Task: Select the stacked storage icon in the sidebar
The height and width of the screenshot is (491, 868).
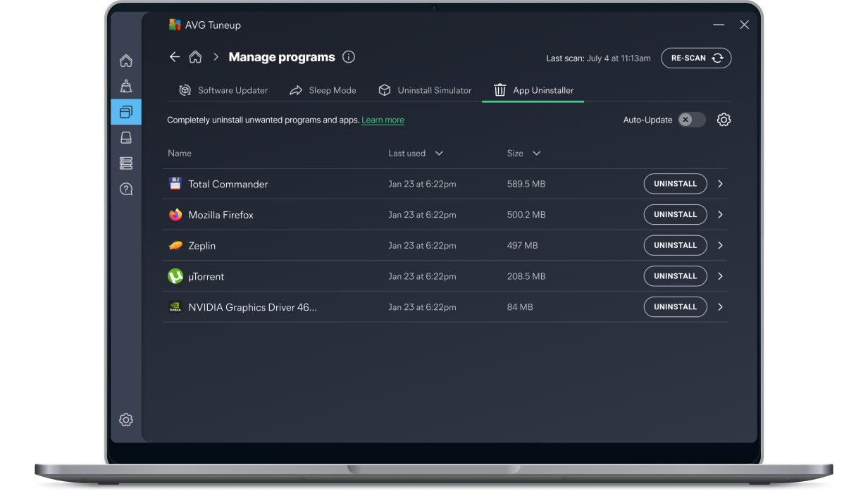Action: (126, 163)
